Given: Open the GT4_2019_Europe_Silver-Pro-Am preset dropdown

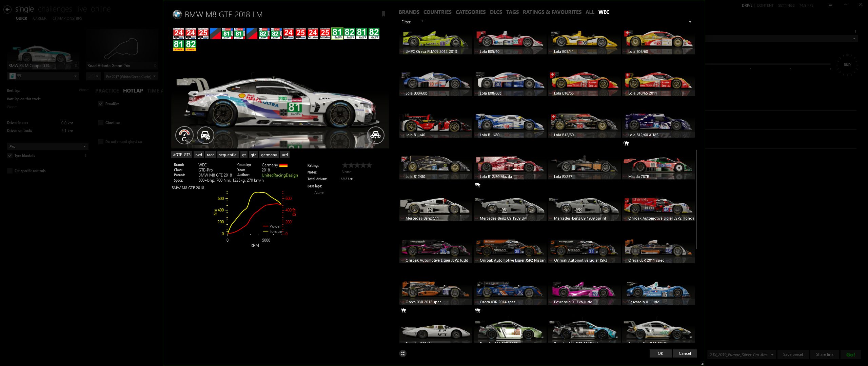Looking at the screenshot, I should 741,354.
